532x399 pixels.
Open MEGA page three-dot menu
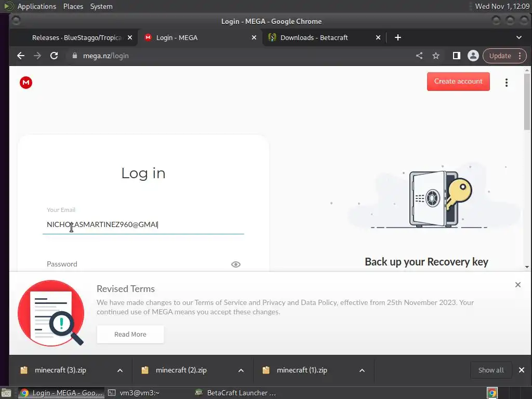(x=506, y=83)
